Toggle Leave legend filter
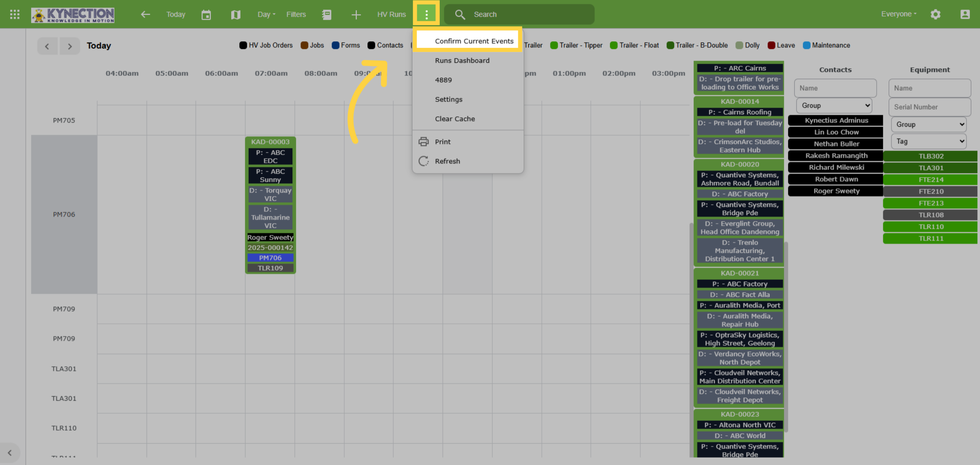This screenshot has width=980, height=465. [781, 45]
